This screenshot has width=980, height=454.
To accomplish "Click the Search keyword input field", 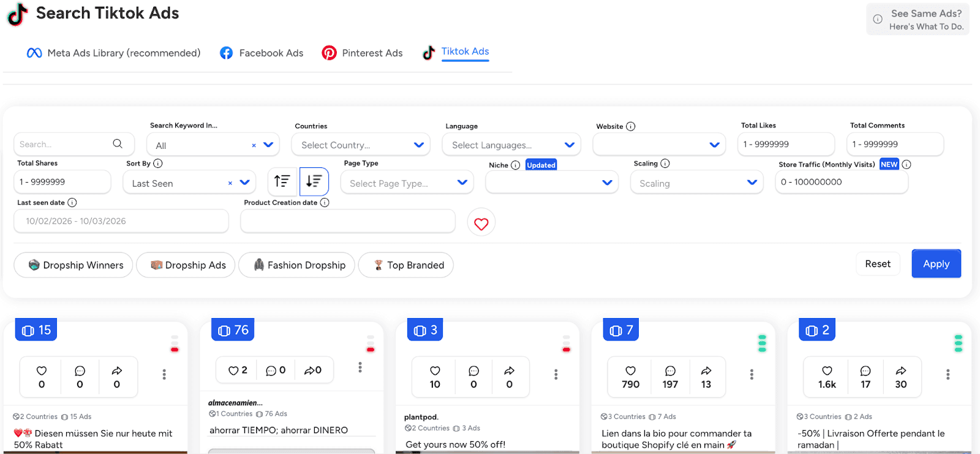I will coord(73,145).
